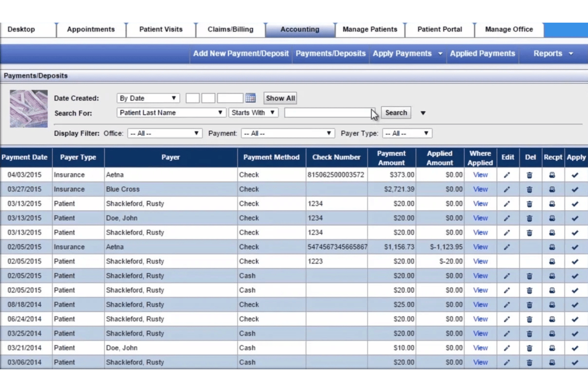
Task: Open the Manage Office tab
Action: click(509, 29)
